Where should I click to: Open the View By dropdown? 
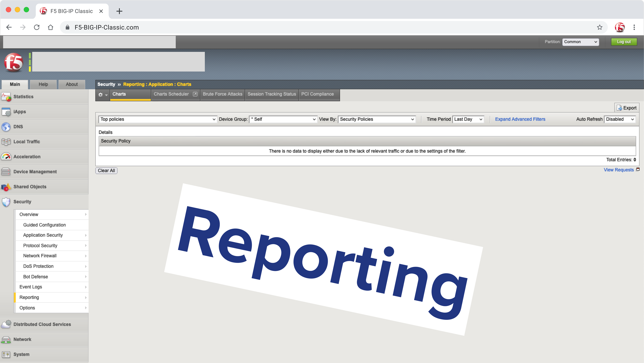click(x=377, y=119)
